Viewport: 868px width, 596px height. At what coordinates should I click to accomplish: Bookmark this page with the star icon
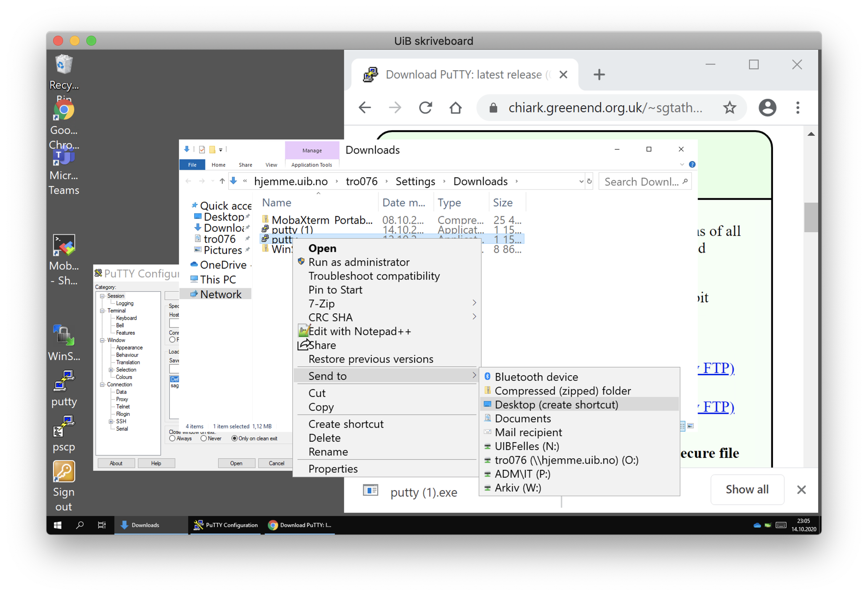point(729,108)
